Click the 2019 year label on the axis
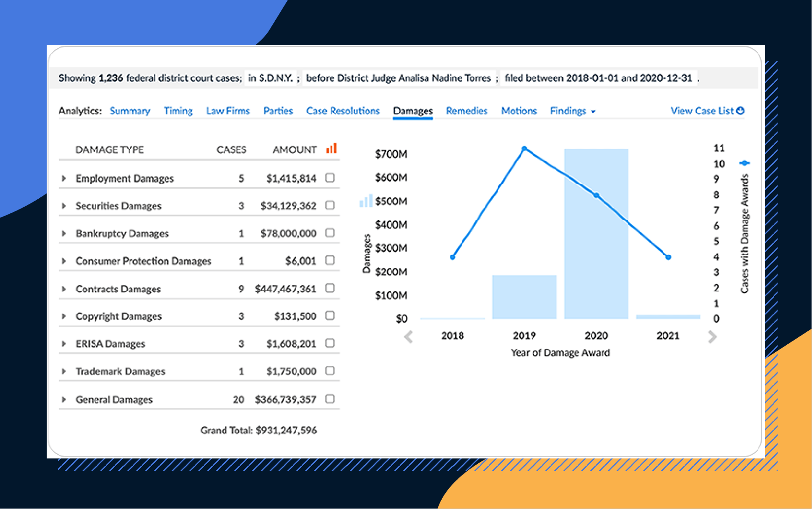 [x=524, y=335]
